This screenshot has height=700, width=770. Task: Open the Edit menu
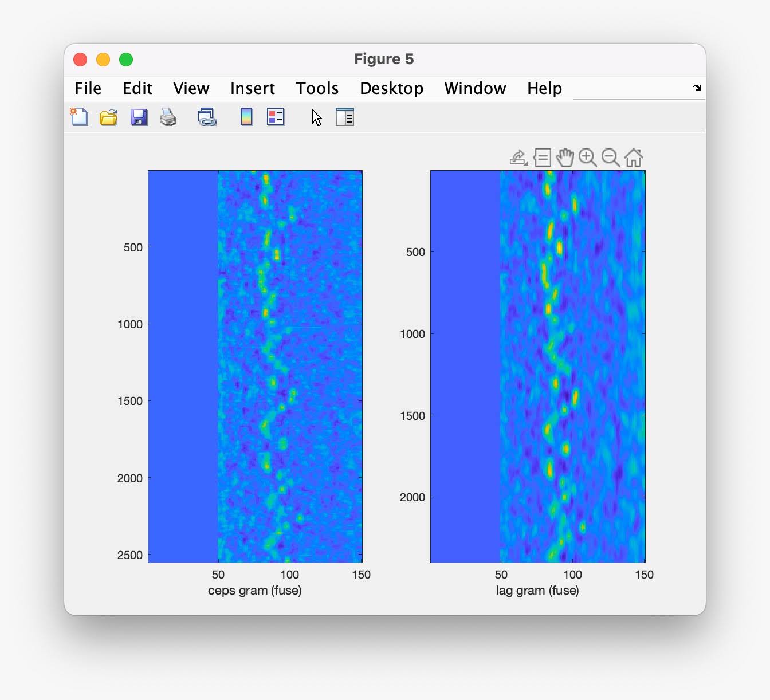pos(137,88)
